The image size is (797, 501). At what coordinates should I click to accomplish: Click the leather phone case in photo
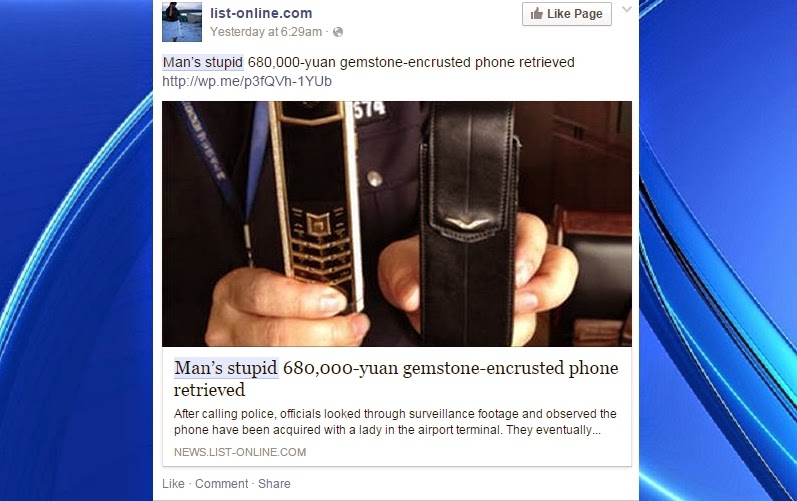tap(468, 224)
